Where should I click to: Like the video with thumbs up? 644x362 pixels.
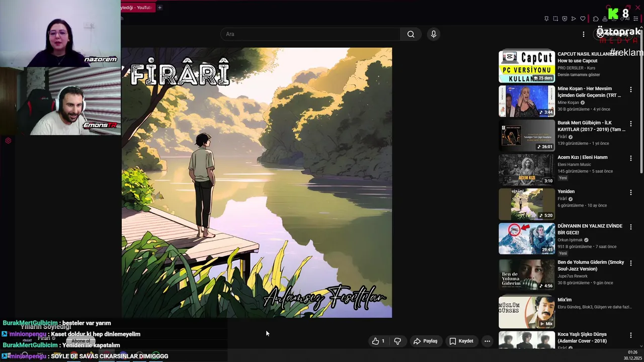(x=378, y=341)
